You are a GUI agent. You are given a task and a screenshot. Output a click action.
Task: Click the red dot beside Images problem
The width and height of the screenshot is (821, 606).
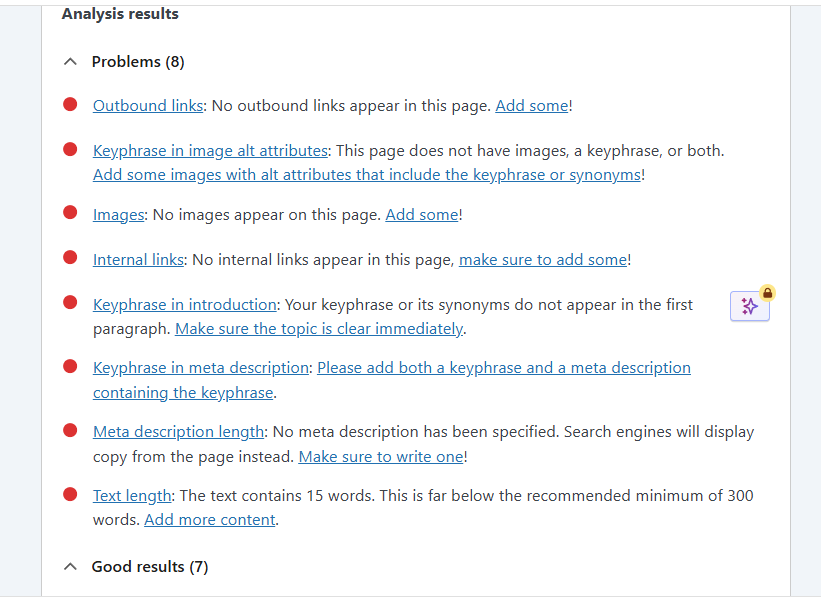[69, 212]
